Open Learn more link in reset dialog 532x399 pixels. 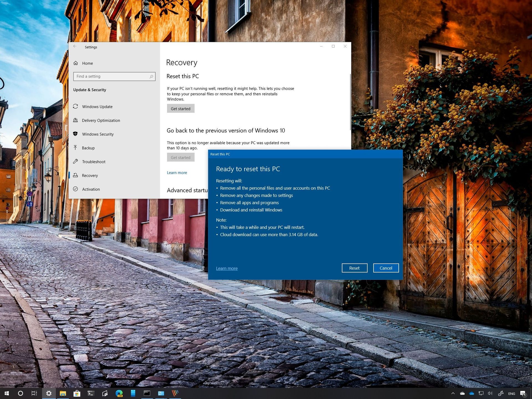click(227, 268)
